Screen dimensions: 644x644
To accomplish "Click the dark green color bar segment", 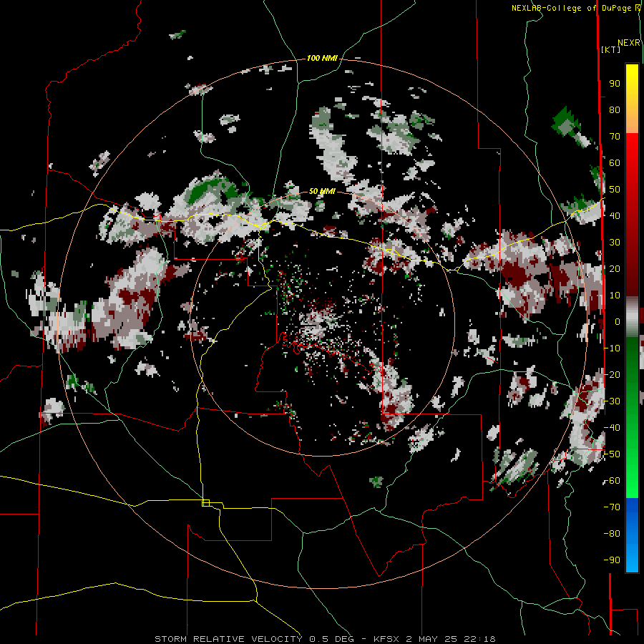I will (632, 357).
